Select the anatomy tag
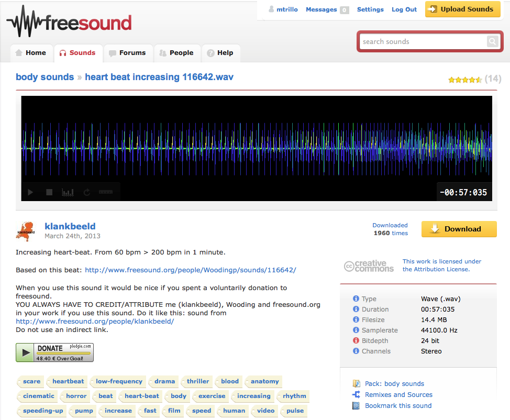Viewport: 510px width, 420px height. click(263, 381)
